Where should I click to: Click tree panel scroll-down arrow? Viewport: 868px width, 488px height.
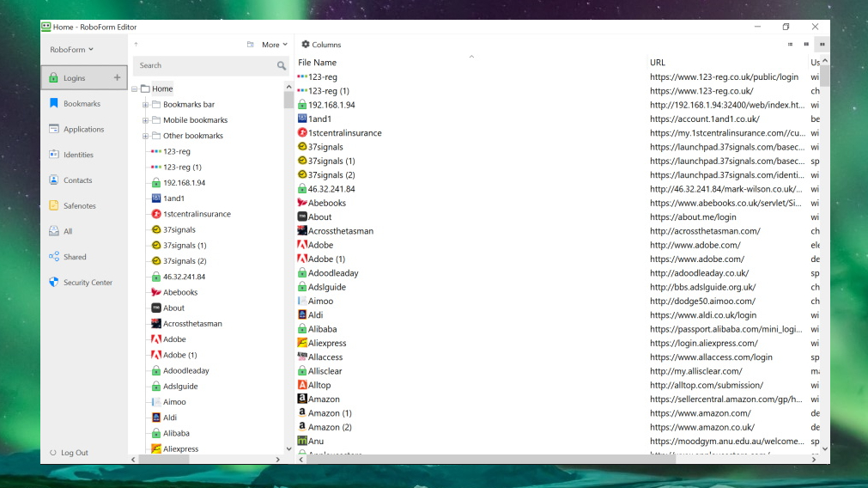pos(288,448)
